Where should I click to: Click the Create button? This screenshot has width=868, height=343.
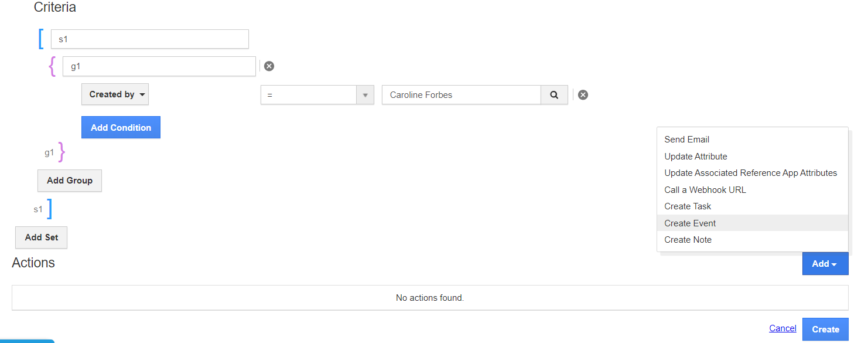click(825, 330)
